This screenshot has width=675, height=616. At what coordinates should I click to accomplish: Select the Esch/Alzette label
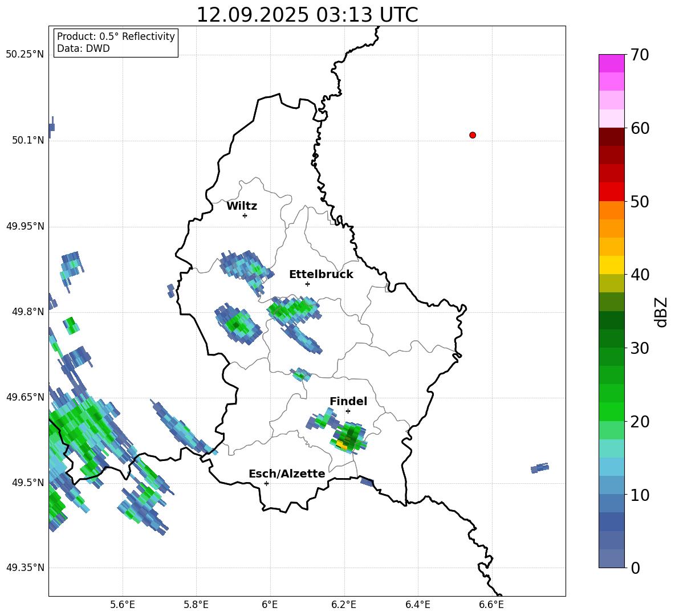coord(287,474)
